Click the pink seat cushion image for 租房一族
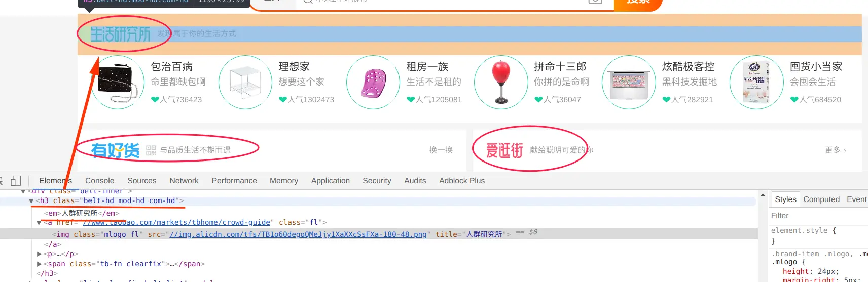Viewport: 868px width, 282px height. 373,82
